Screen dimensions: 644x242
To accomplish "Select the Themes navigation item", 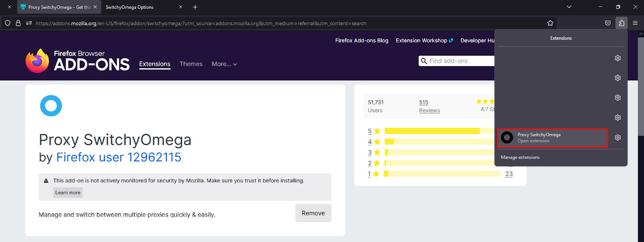I will click(191, 64).
